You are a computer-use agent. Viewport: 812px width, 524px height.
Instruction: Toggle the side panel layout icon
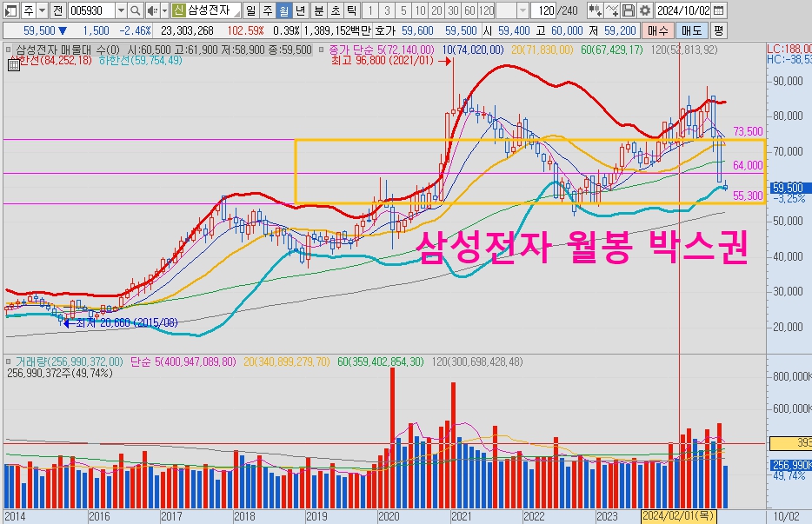[10, 10]
